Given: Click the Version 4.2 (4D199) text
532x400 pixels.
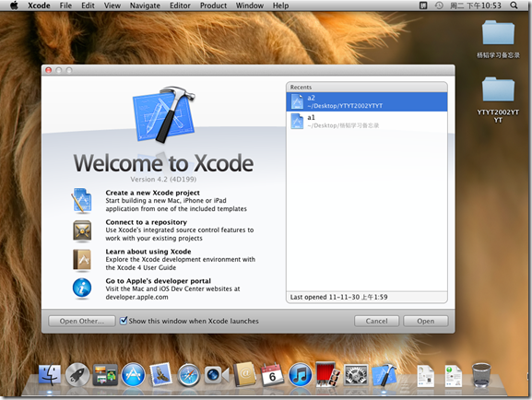Looking at the screenshot, I should point(163,179).
